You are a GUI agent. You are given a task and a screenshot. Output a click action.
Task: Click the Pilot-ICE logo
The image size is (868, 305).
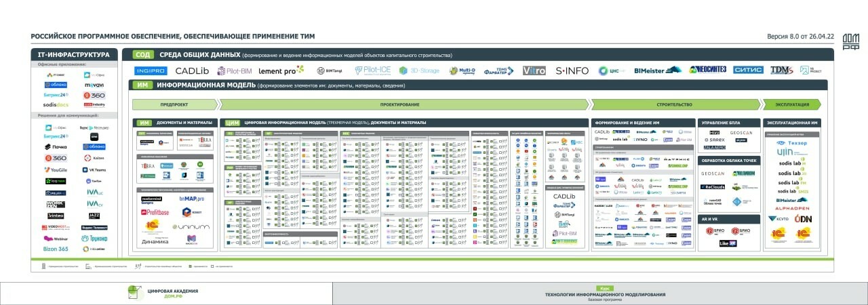(x=372, y=70)
